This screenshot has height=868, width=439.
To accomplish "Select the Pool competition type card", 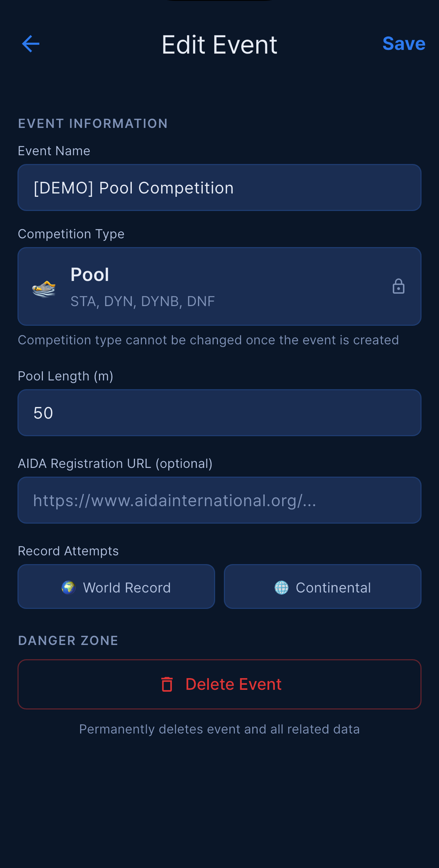I will coord(219,286).
